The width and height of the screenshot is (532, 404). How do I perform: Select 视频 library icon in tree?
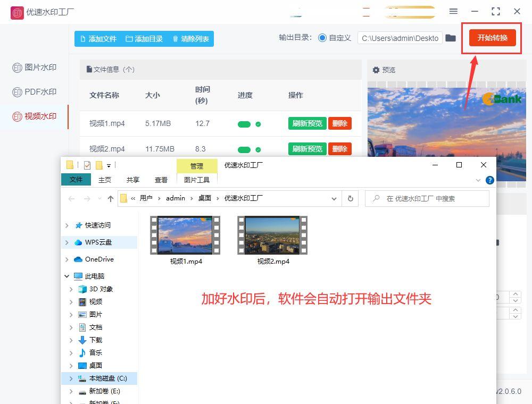point(82,301)
